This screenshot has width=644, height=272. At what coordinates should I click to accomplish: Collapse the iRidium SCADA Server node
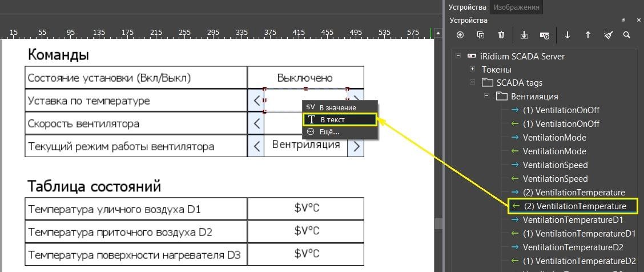tap(458, 56)
